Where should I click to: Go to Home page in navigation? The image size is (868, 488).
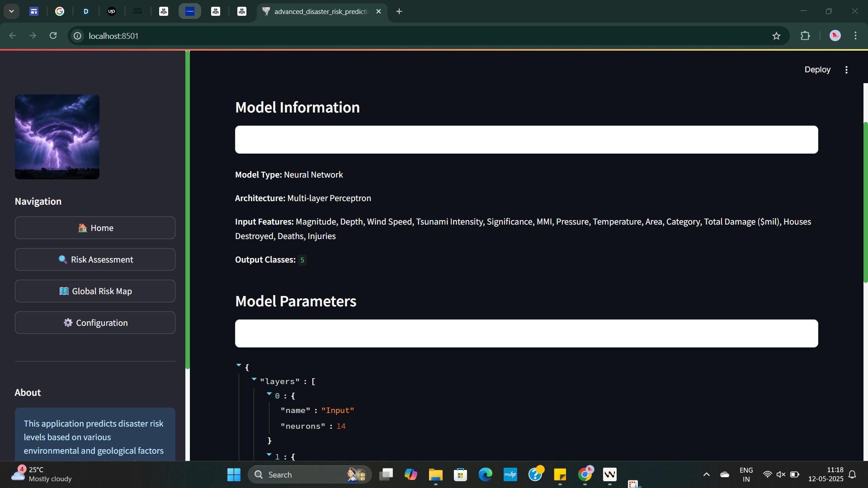(95, 228)
